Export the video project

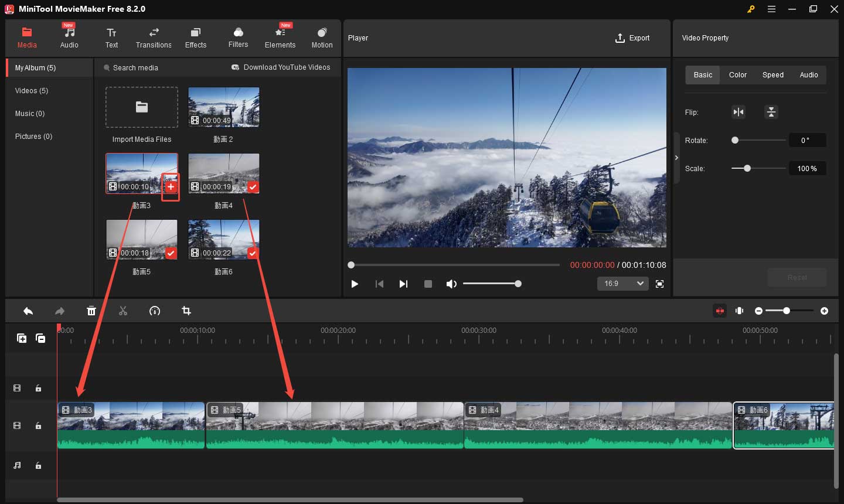click(x=632, y=38)
